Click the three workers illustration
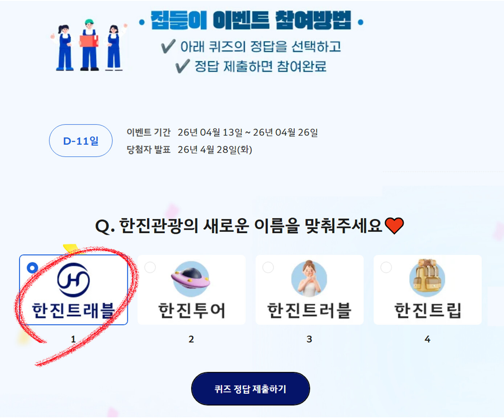504x420 pixels. point(88,45)
